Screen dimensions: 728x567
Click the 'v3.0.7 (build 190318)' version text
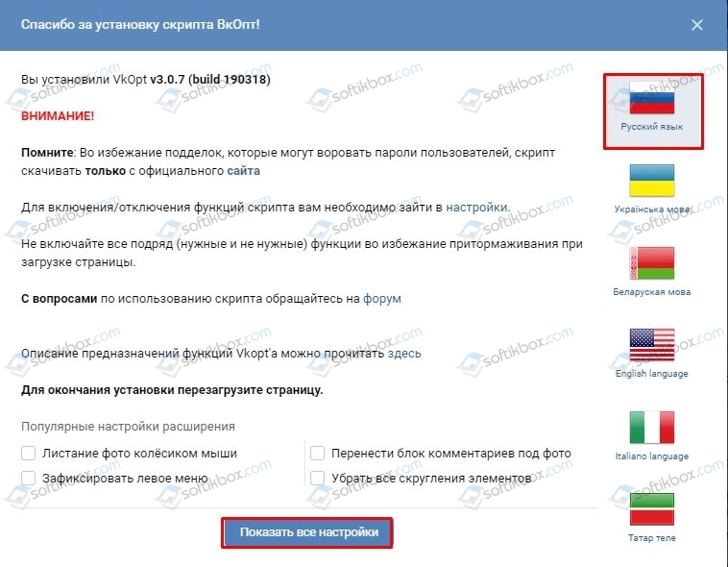(x=210, y=80)
